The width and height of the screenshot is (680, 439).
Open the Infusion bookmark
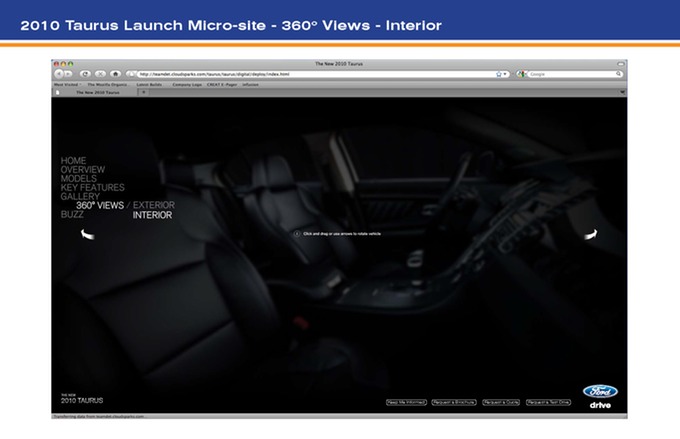click(x=250, y=85)
